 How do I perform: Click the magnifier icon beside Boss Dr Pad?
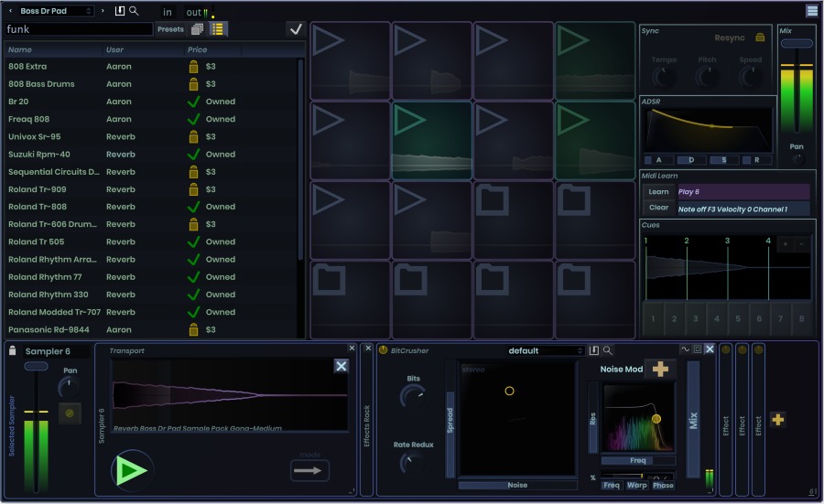click(134, 11)
